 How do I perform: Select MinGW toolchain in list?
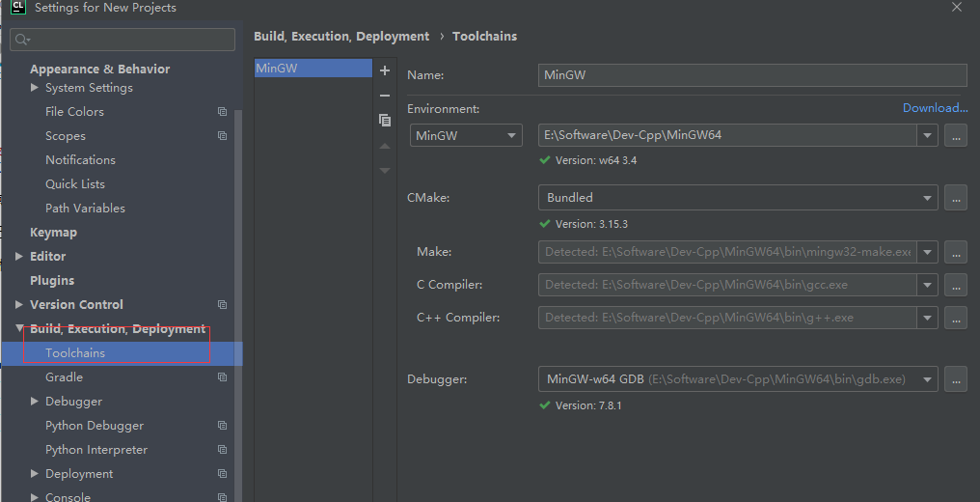313,69
